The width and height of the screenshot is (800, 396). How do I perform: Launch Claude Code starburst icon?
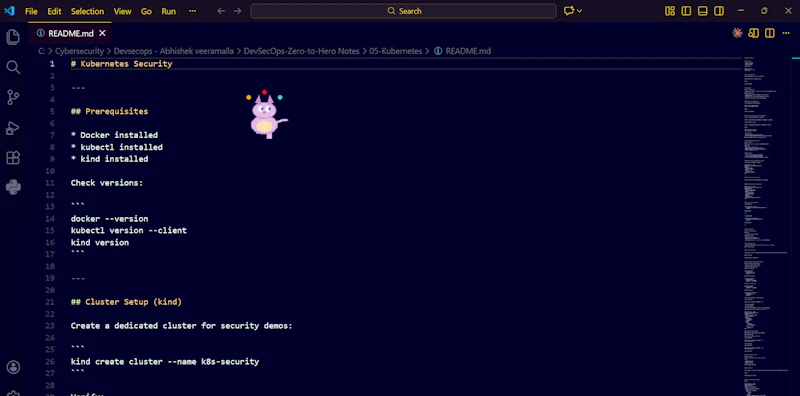click(x=737, y=33)
